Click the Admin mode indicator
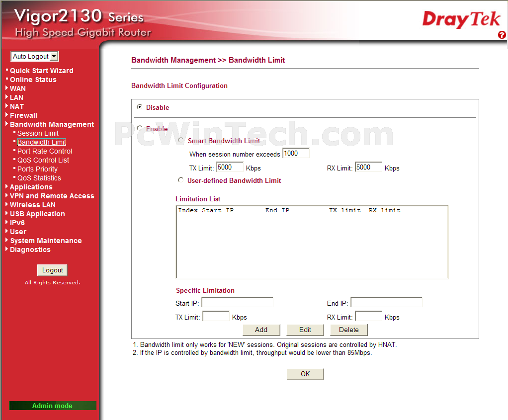Image resolution: width=508 pixels, height=420 pixels. [53, 406]
